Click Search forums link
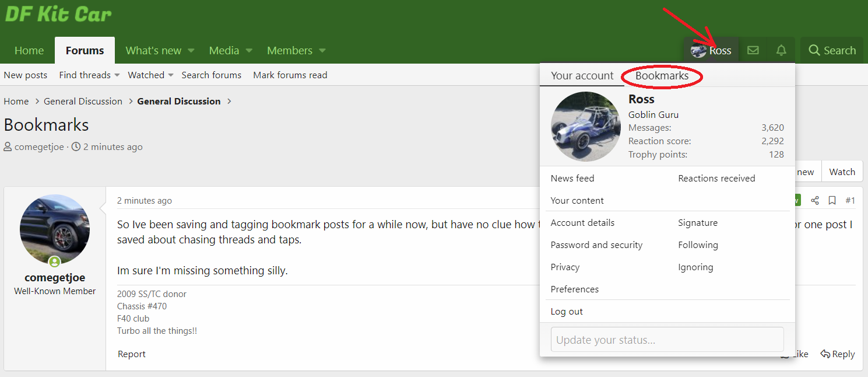The height and width of the screenshot is (377, 868). [x=211, y=75]
